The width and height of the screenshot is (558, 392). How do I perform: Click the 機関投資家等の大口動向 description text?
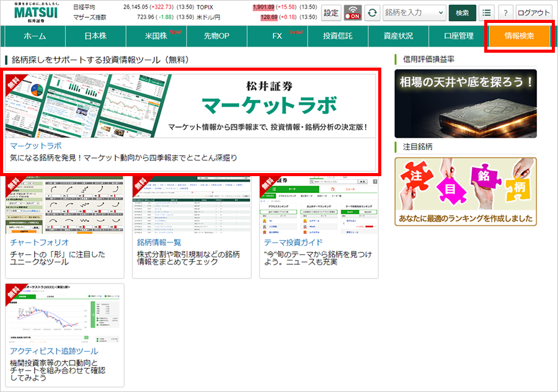58,370
